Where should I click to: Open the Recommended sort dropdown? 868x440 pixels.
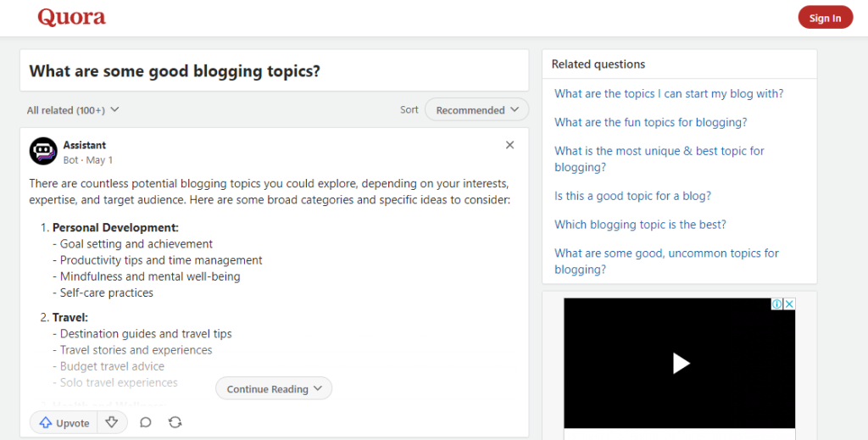coord(476,109)
